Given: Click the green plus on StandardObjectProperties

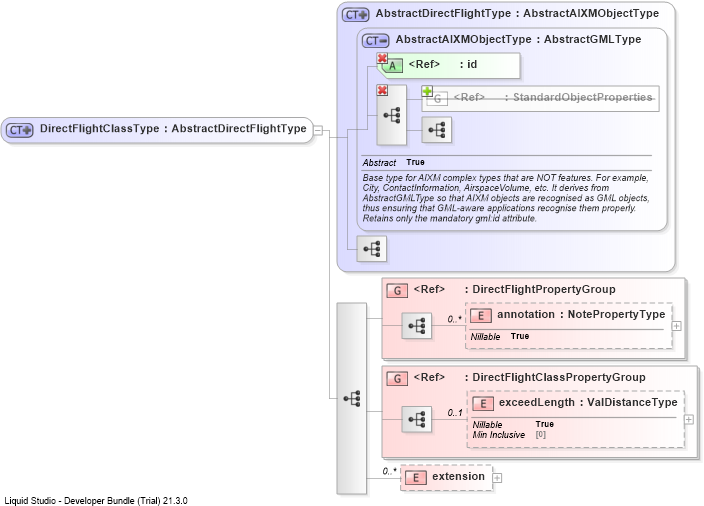Looking at the screenshot, I should (427, 91).
